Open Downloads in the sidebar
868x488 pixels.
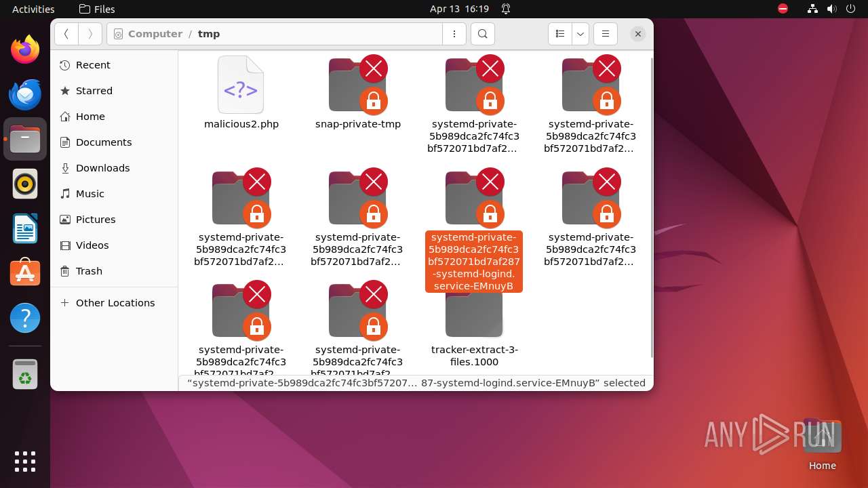[x=114, y=168]
